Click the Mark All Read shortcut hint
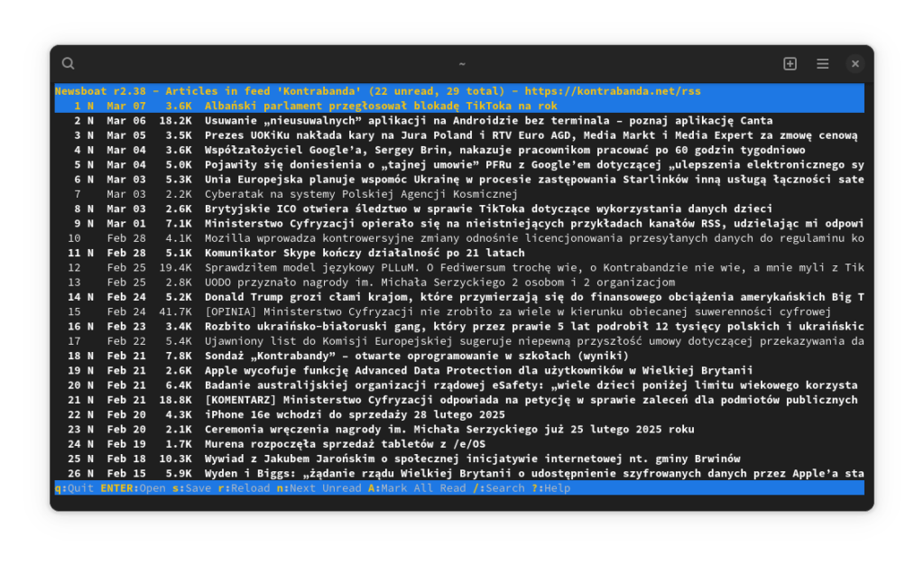This screenshot has height=566, width=924. click(x=417, y=488)
